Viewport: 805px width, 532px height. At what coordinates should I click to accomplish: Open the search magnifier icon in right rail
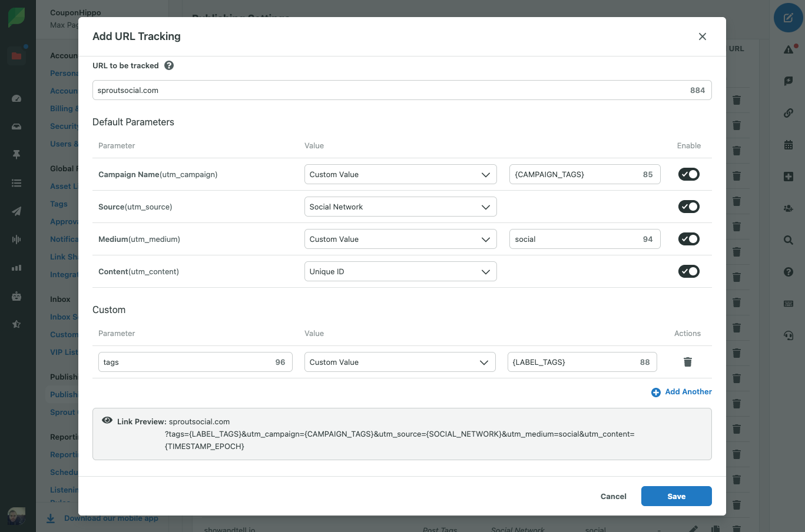[789, 240]
